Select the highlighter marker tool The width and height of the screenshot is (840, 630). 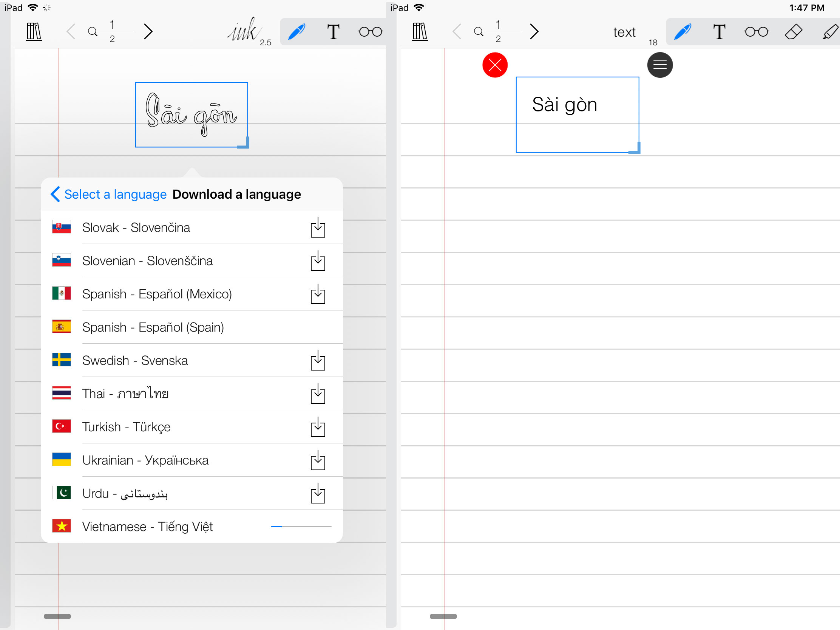[x=830, y=31]
